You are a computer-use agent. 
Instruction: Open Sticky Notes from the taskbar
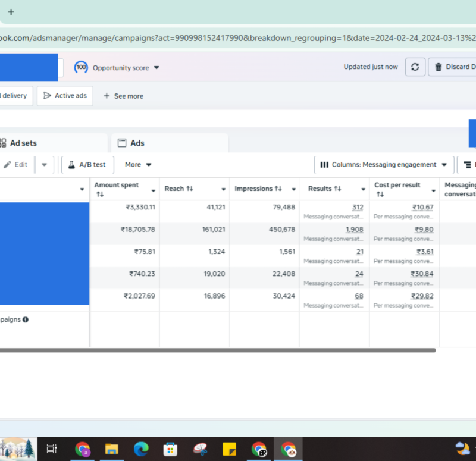pos(230,449)
